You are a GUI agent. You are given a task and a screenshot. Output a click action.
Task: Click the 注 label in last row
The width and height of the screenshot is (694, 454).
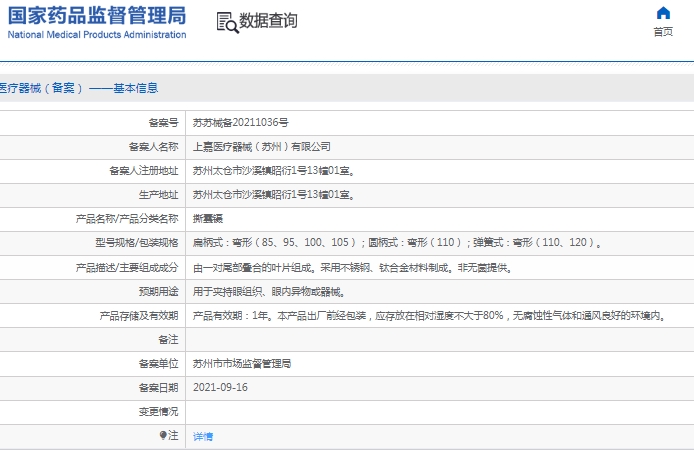[x=173, y=435]
